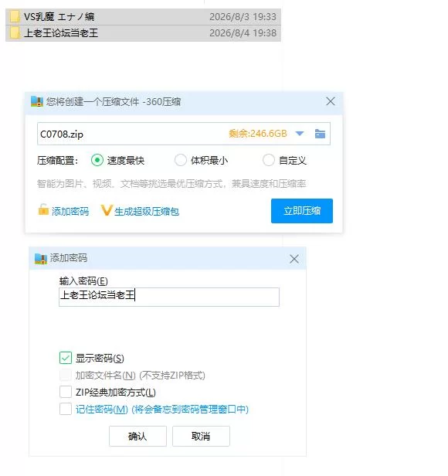Viewport: 448px width, 476px height.
Task: Click the 添加密码 link
Action: [x=70, y=211]
